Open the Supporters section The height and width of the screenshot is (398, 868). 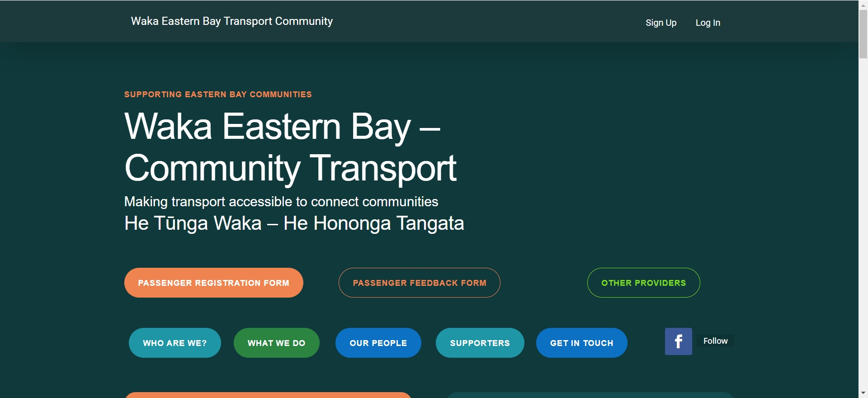[480, 343]
